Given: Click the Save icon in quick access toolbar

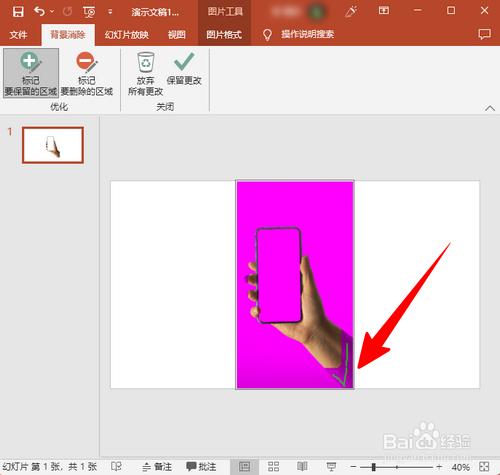Looking at the screenshot, I should pyautogui.click(x=18, y=12).
